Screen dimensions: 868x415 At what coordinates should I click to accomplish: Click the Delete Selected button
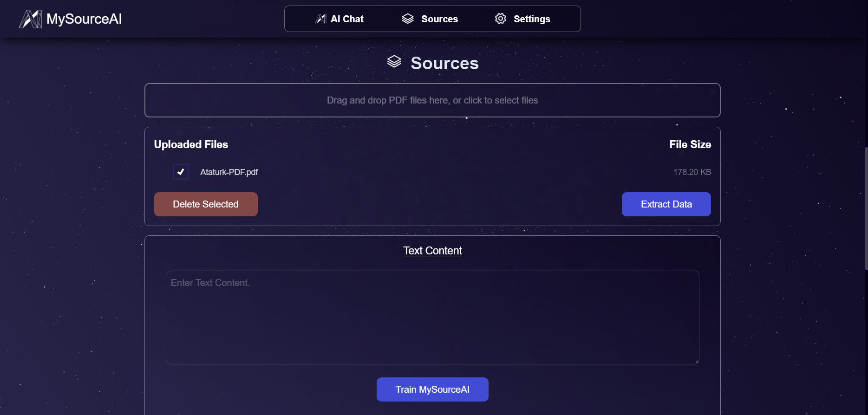coord(206,204)
